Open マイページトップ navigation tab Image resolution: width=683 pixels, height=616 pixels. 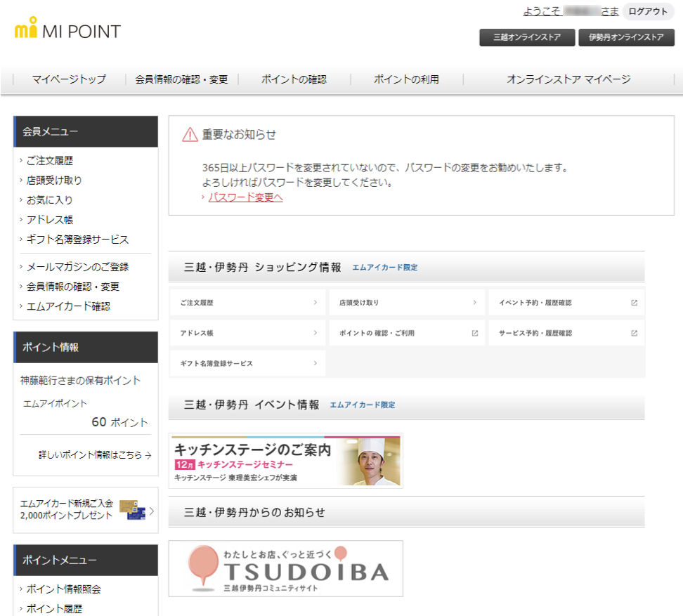pos(69,79)
